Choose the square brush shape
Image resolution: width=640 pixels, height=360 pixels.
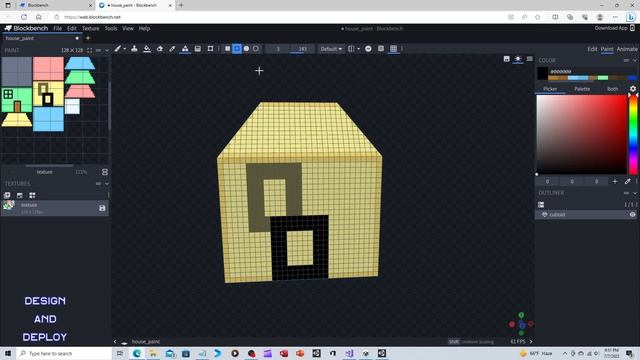point(227,49)
